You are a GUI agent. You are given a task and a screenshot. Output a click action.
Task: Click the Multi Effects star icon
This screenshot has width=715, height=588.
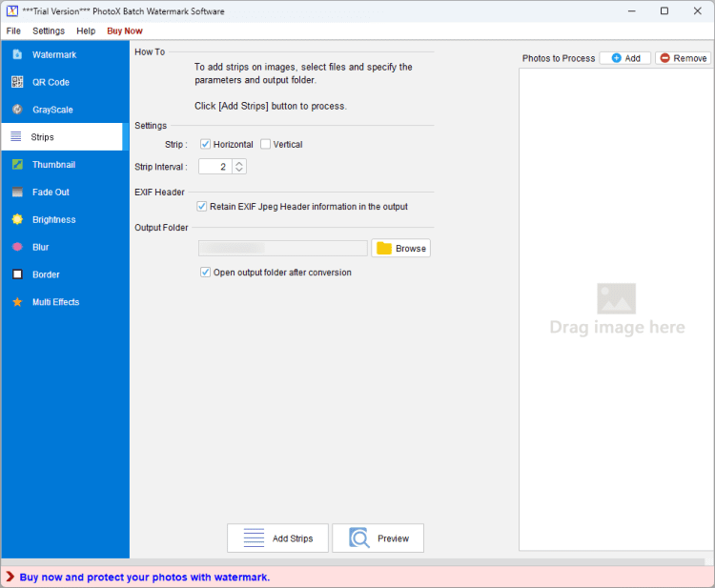17,302
